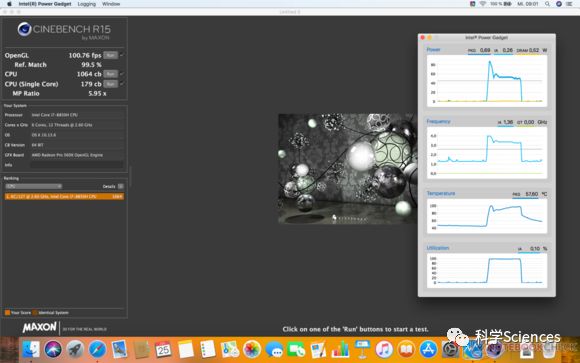Run the CPU multi-core benchmark

[110, 74]
